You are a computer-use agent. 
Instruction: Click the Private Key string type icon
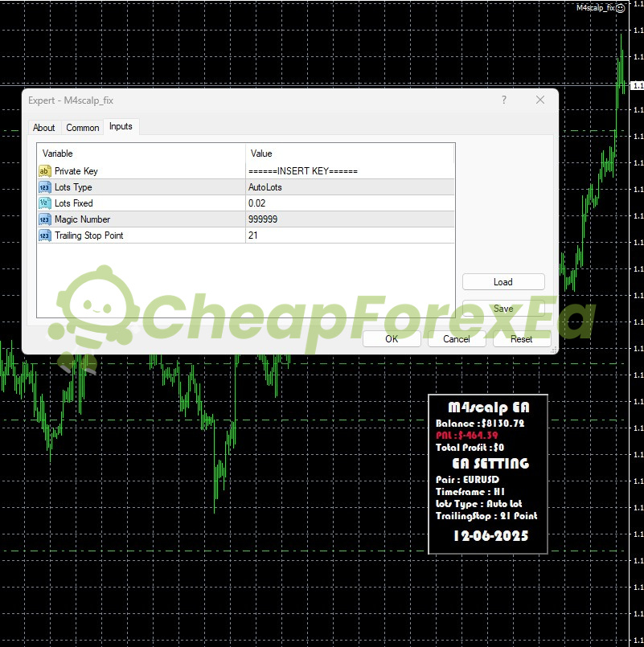(44, 171)
